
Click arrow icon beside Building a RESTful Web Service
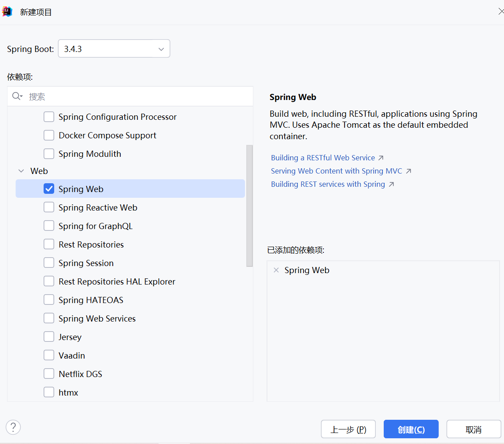click(x=381, y=158)
